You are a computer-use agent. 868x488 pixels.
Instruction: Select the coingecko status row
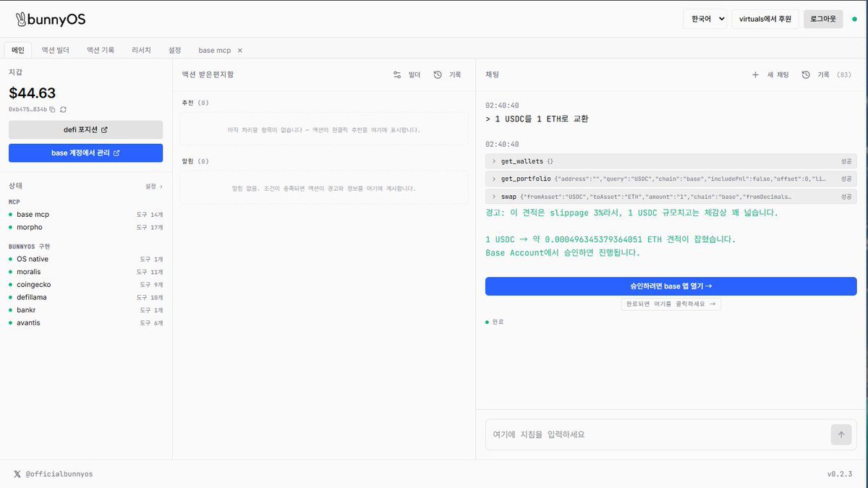tap(85, 284)
